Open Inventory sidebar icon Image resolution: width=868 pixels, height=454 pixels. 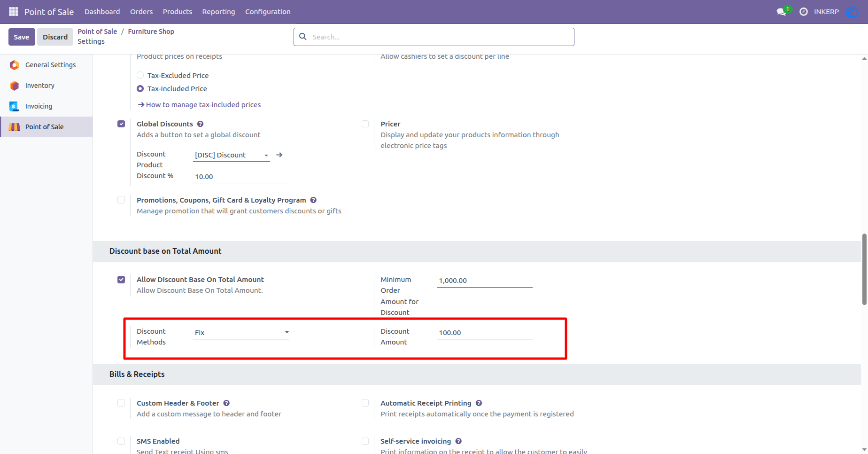[15, 86]
